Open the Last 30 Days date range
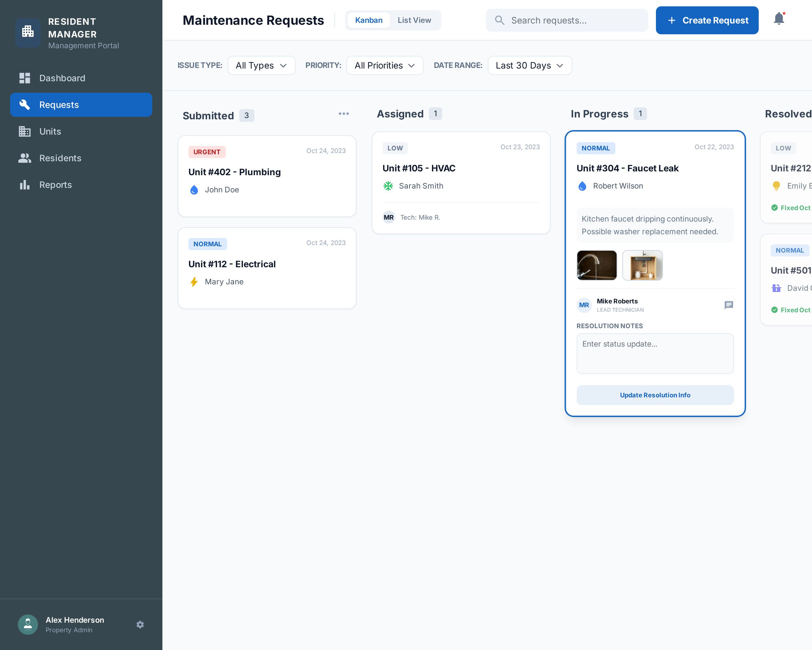812x650 pixels. click(529, 66)
